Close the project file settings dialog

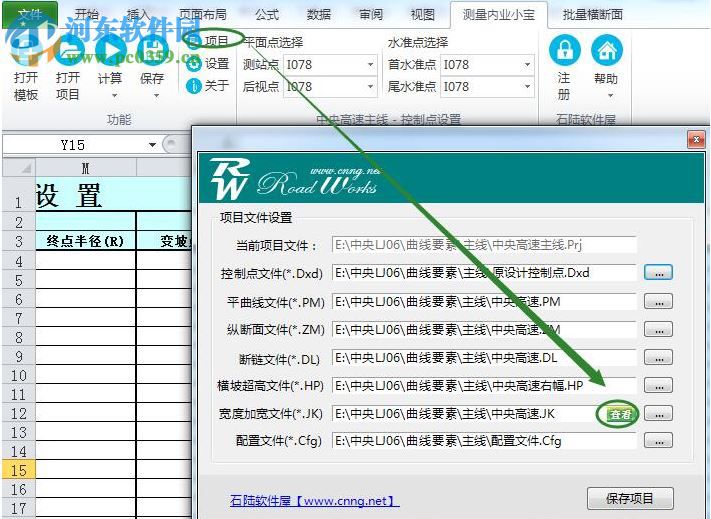696,140
